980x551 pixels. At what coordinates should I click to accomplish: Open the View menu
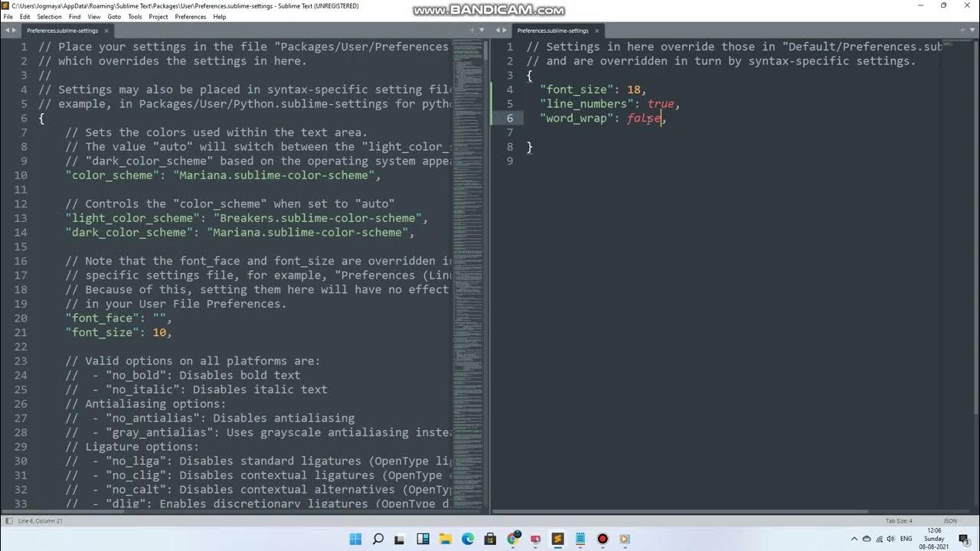[x=94, y=16]
